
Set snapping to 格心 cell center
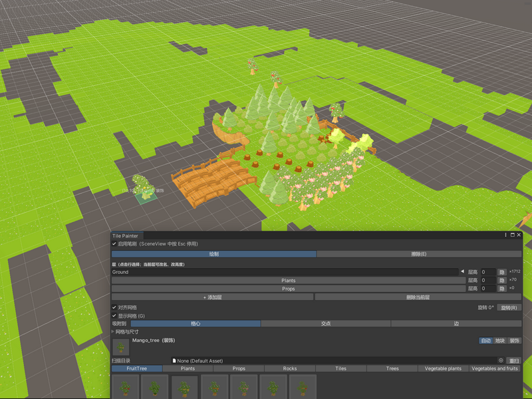tap(196, 324)
